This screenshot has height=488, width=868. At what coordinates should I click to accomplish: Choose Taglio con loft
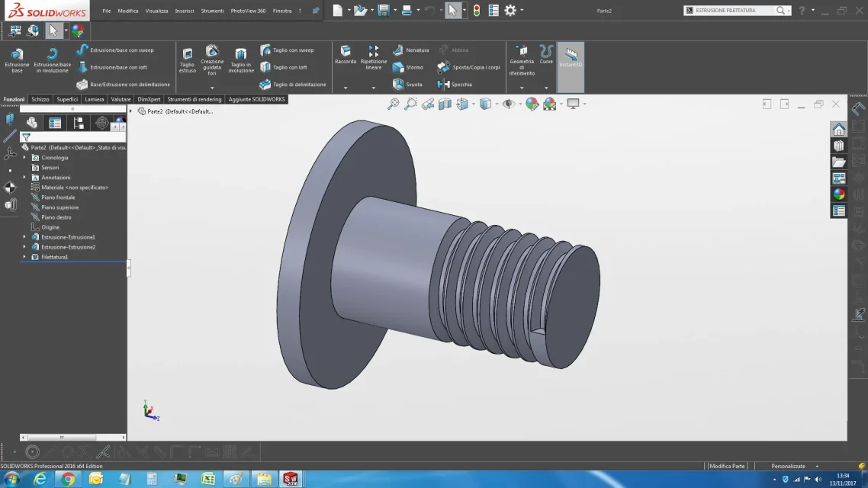(284, 67)
